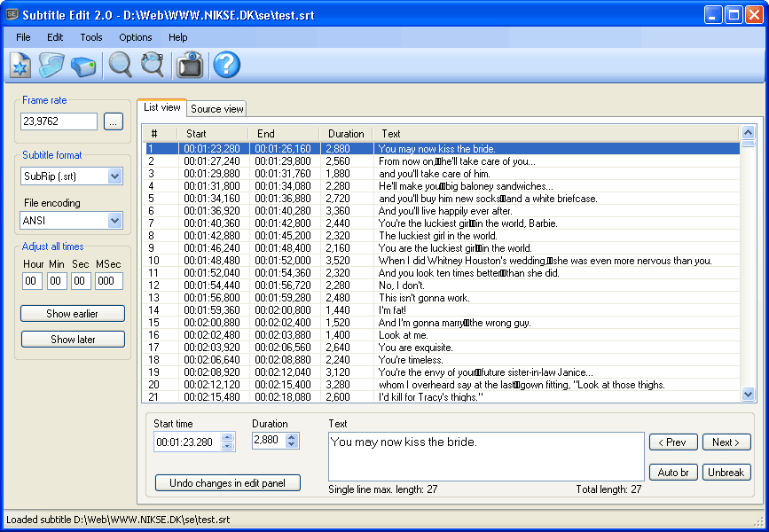Click the Subtitle Edit title bar app icon
The image size is (769, 532).
point(12,15)
